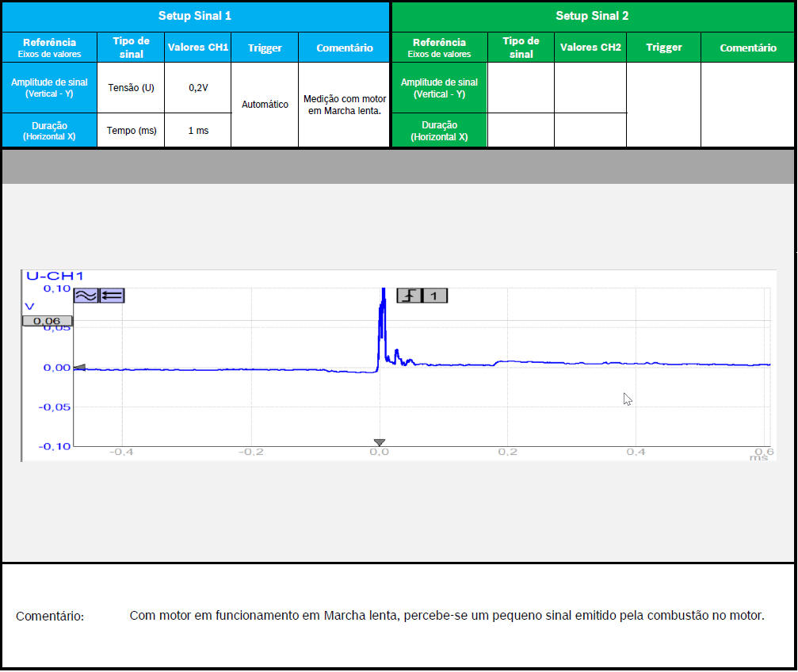
Task: Click the bottom Comentário description text
Action: coord(446,616)
